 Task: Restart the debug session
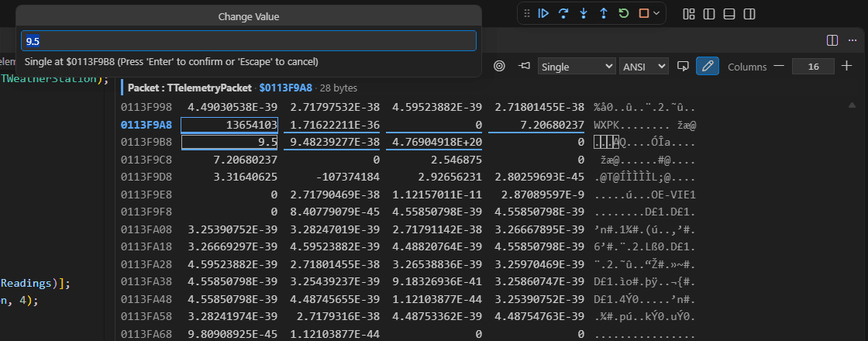pyautogui.click(x=624, y=13)
